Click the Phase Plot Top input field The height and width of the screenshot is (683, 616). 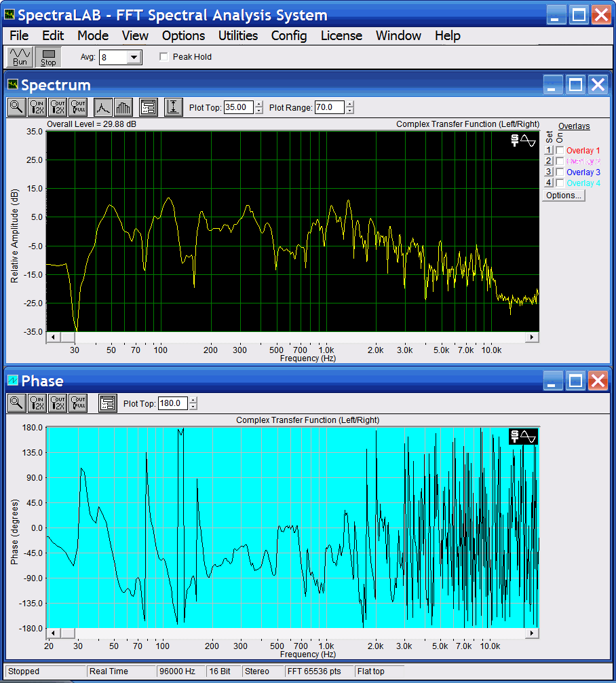pos(172,403)
